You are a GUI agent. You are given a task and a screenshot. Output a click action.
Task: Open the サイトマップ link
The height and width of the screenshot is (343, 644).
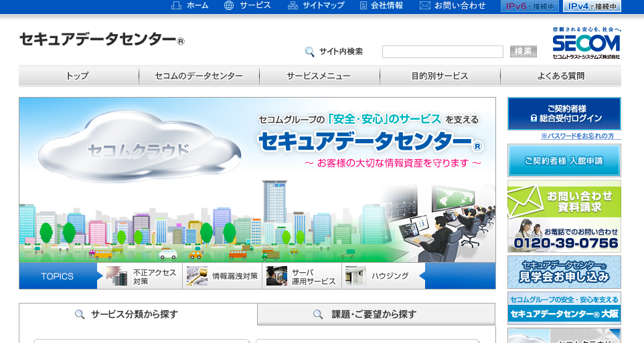tap(323, 6)
